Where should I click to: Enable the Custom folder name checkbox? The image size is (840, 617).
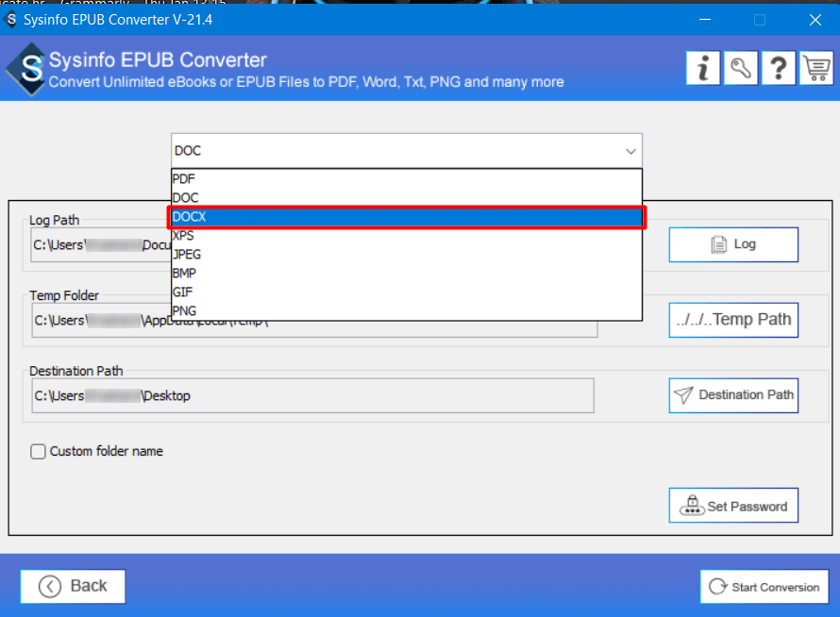pos(38,452)
